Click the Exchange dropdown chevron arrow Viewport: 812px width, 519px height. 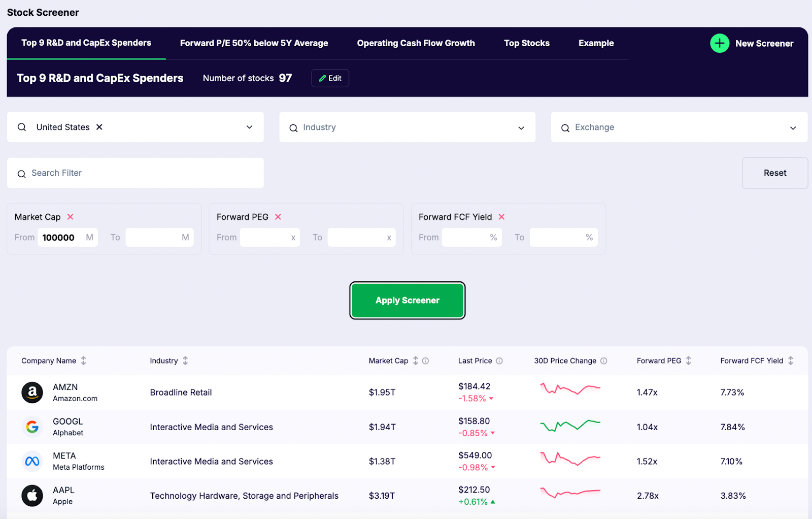[x=793, y=128]
